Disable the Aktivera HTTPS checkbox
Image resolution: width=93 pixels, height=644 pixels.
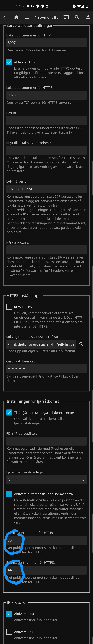(x=9, y=62)
